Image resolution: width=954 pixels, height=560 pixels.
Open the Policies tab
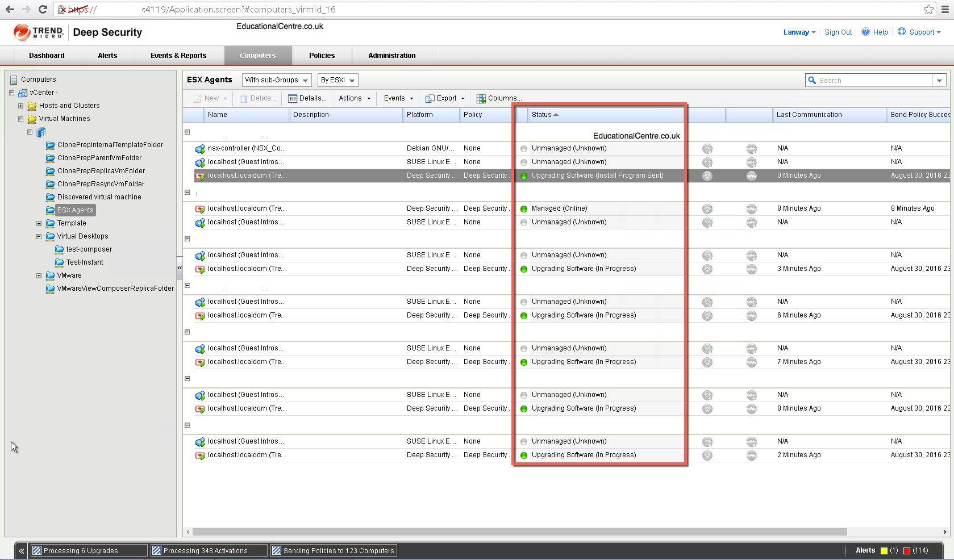[322, 56]
